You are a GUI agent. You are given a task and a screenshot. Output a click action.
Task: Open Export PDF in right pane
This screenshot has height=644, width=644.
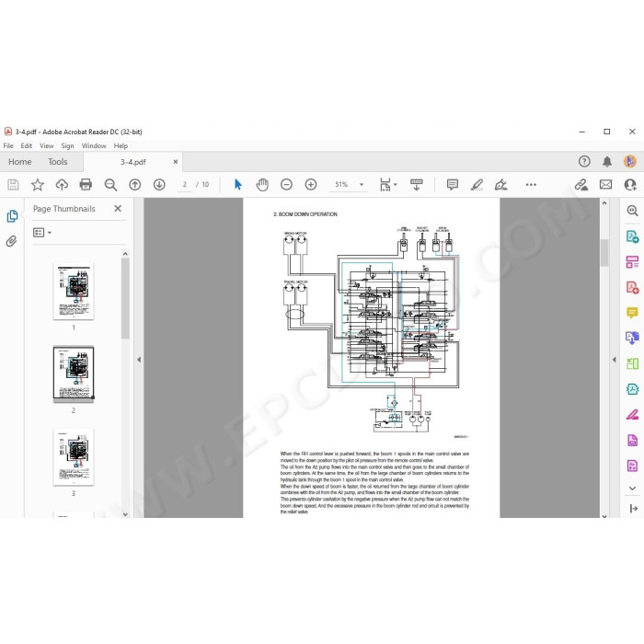633,236
